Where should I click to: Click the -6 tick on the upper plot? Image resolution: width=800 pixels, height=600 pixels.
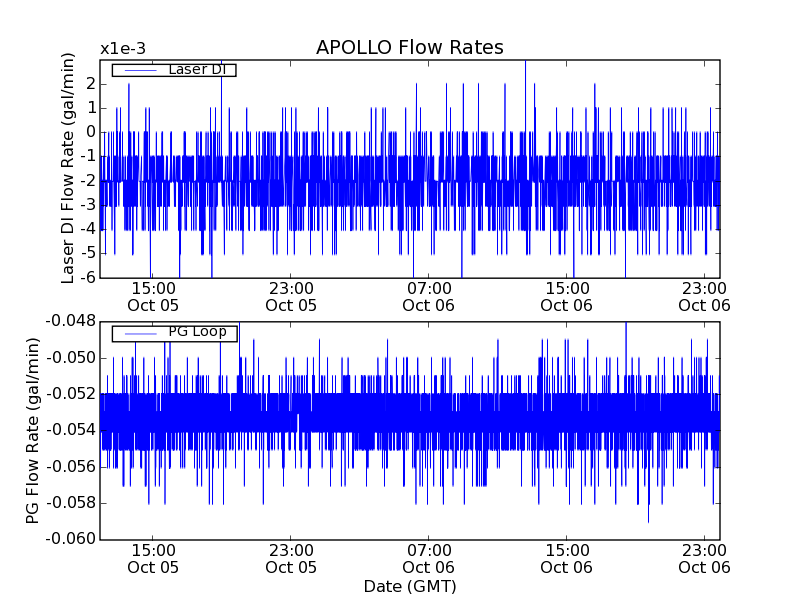click(x=87, y=276)
